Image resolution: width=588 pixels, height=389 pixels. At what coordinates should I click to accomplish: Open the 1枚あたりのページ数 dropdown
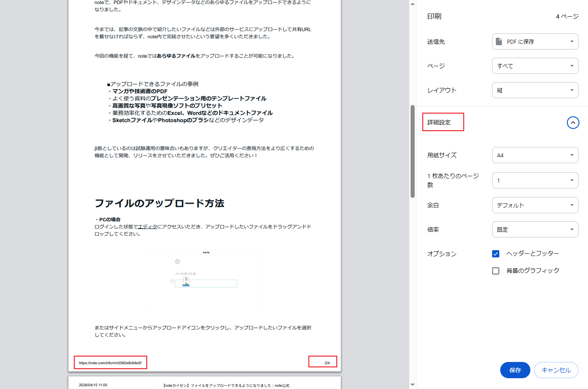(x=535, y=180)
